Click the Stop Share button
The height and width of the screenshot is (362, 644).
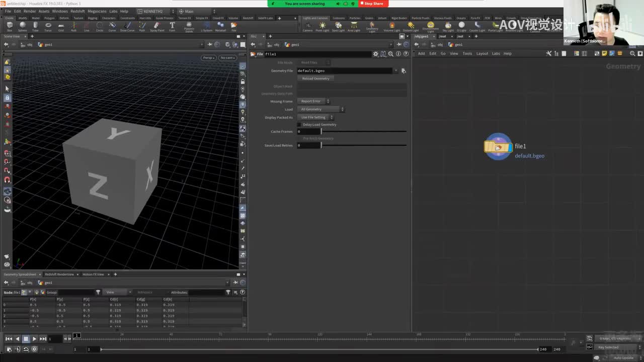click(373, 4)
